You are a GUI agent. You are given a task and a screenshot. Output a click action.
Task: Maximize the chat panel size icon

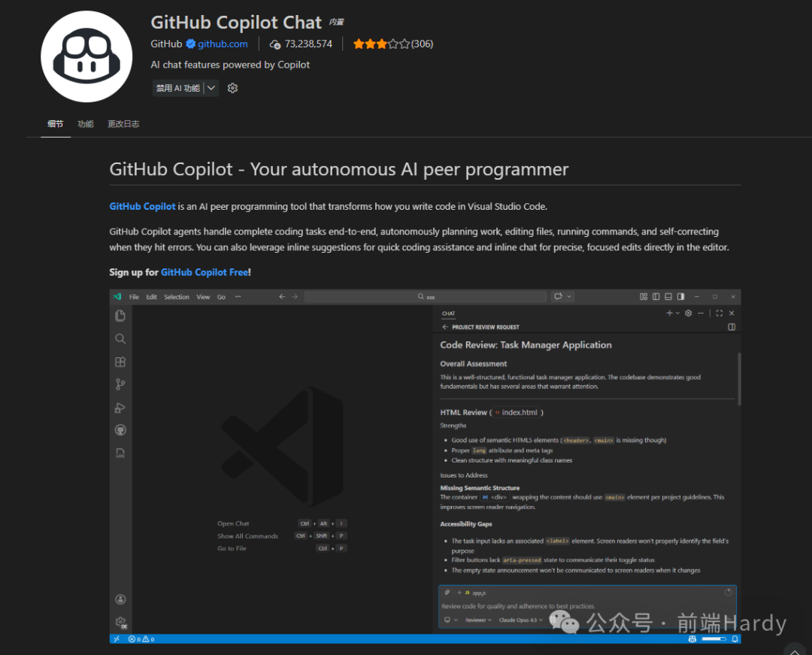point(720,313)
